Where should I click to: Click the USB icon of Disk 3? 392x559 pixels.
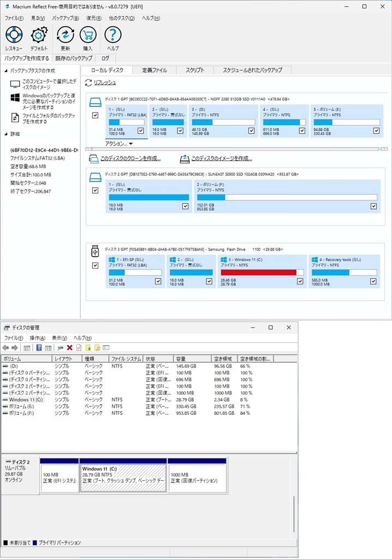pos(95,251)
